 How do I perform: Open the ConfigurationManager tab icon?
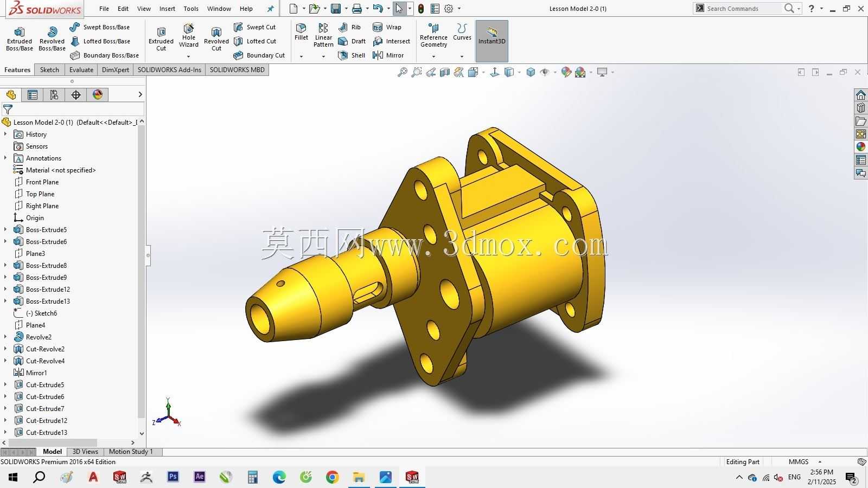(54, 95)
